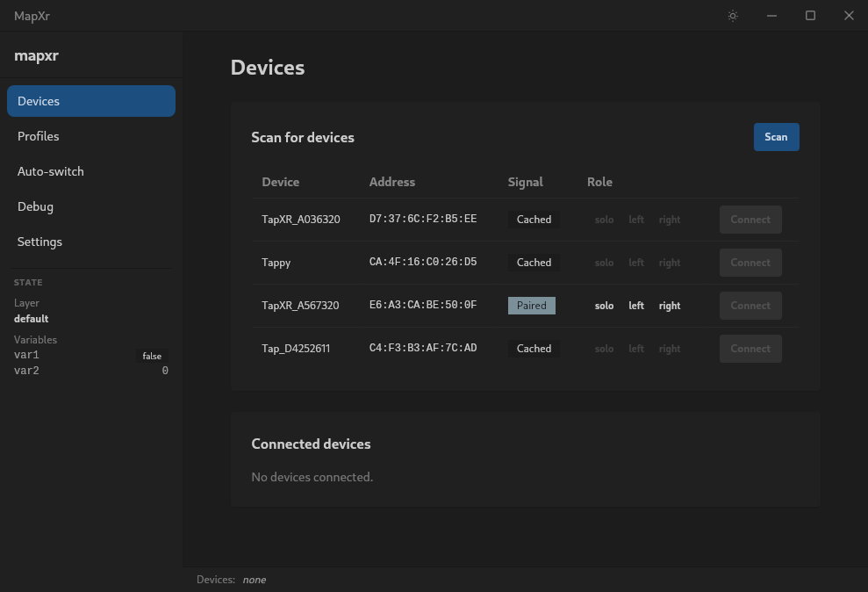This screenshot has height=592, width=868.
Task: Connect to the Tappy device
Action: (x=750, y=262)
